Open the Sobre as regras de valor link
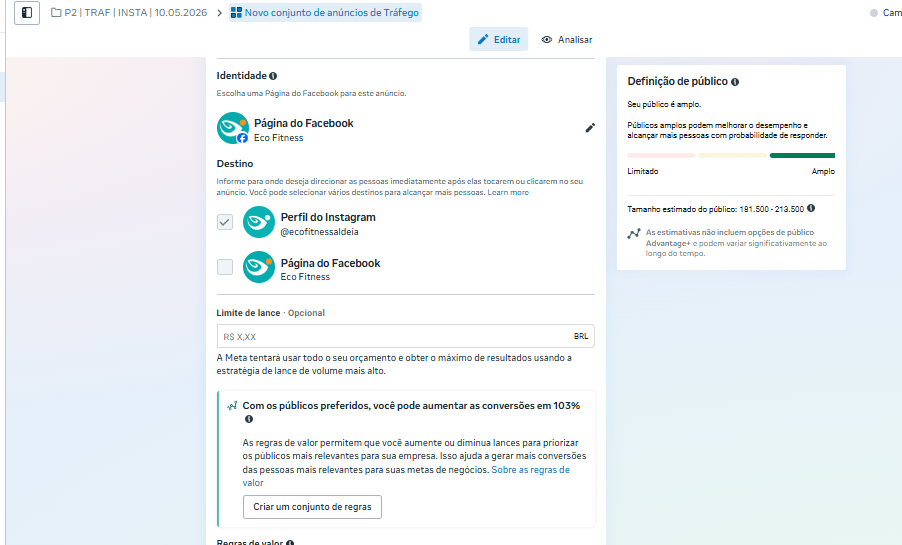The width and height of the screenshot is (902, 545). [x=406, y=476]
